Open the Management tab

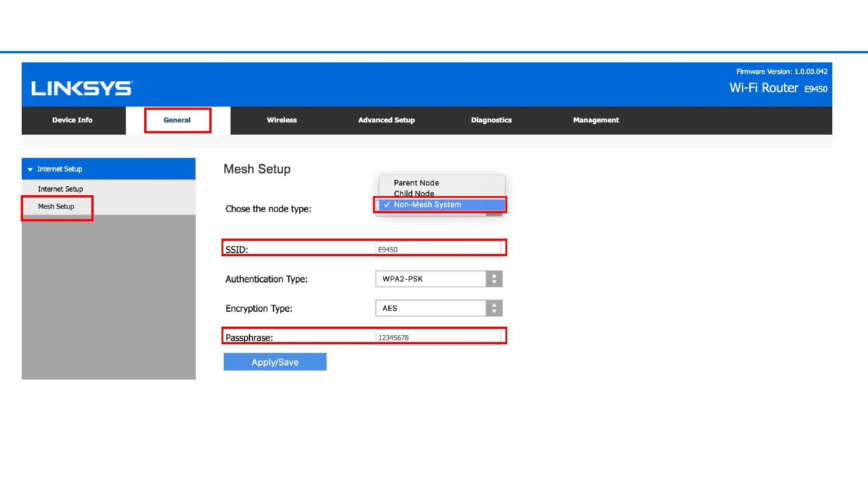click(x=596, y=120)
